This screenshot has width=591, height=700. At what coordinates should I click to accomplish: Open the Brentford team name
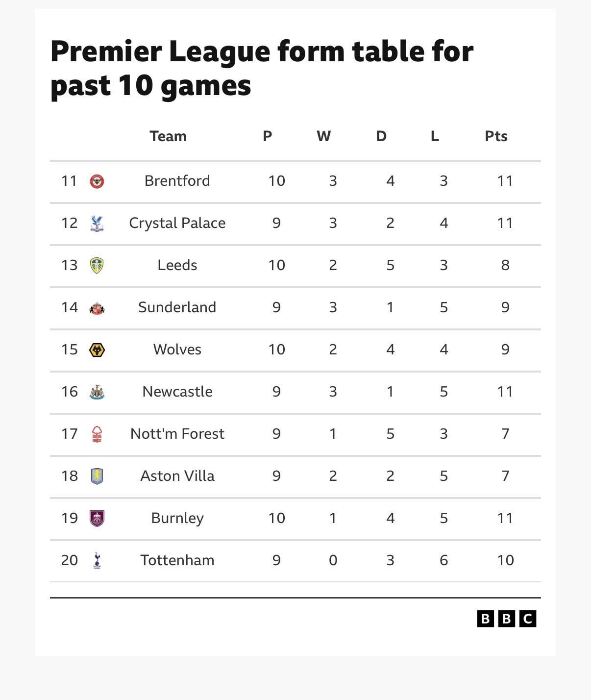click(177, 181)
